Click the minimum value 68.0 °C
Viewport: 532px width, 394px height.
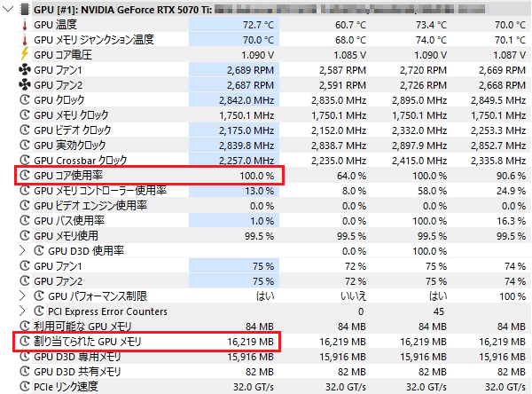[x=350, y=40]
